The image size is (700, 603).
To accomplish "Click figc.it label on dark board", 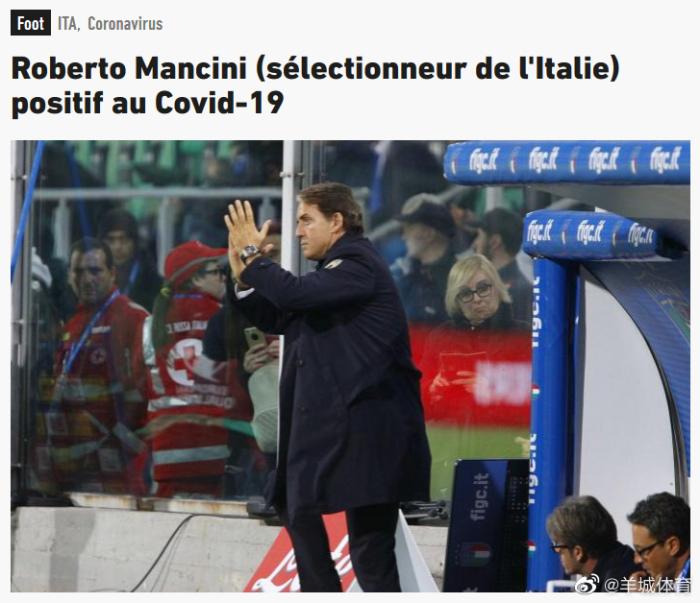I will (479, 497).
